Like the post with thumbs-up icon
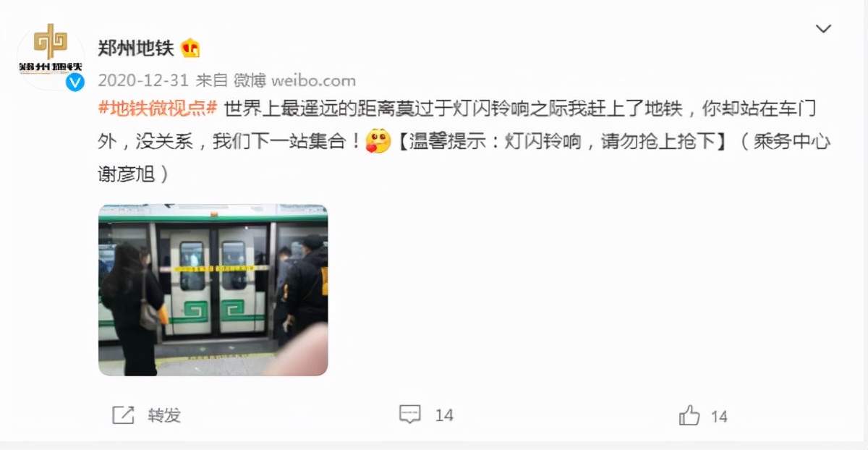This screenshot has height=450, width=868. point(689,415)
